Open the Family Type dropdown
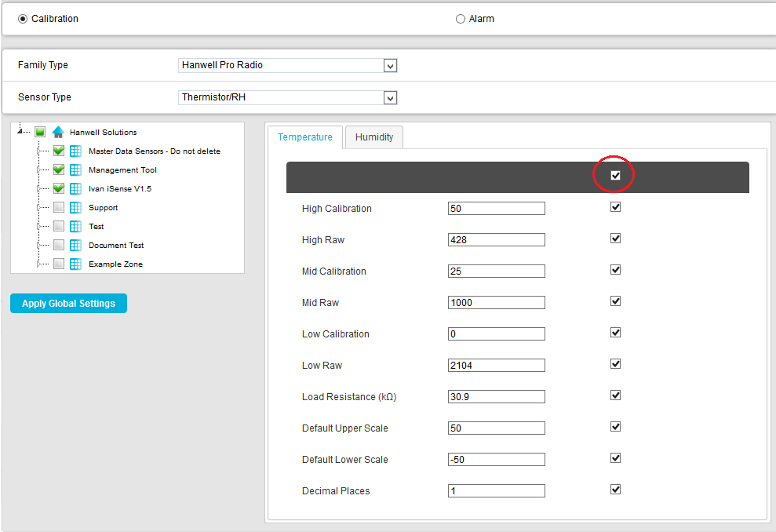The image size is (776, 532). tap(390, 66)
